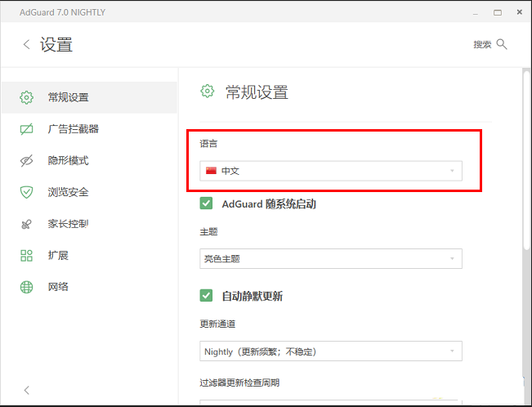
Task: Click the 隐形模式 eye icon
Action: tap(26, 161)
